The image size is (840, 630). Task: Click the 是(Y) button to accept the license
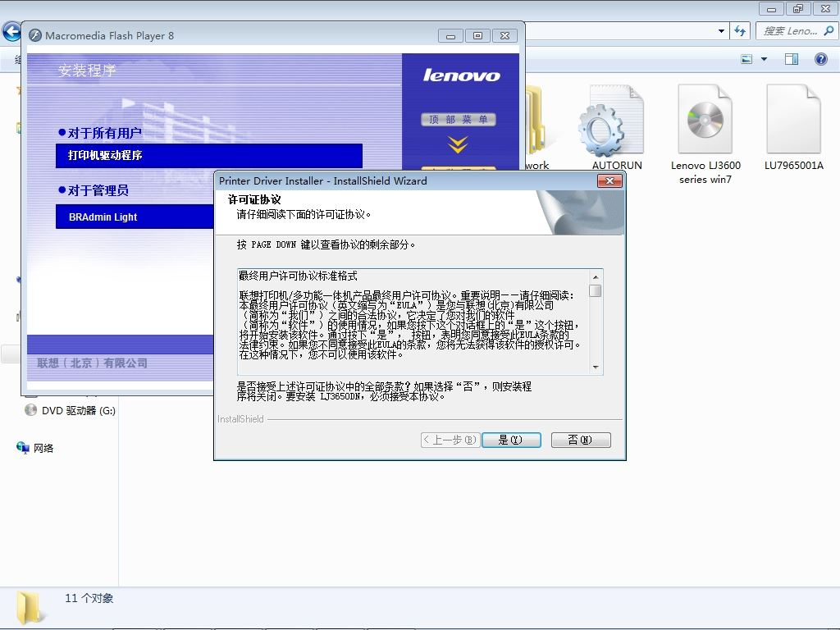pos(511,440)
